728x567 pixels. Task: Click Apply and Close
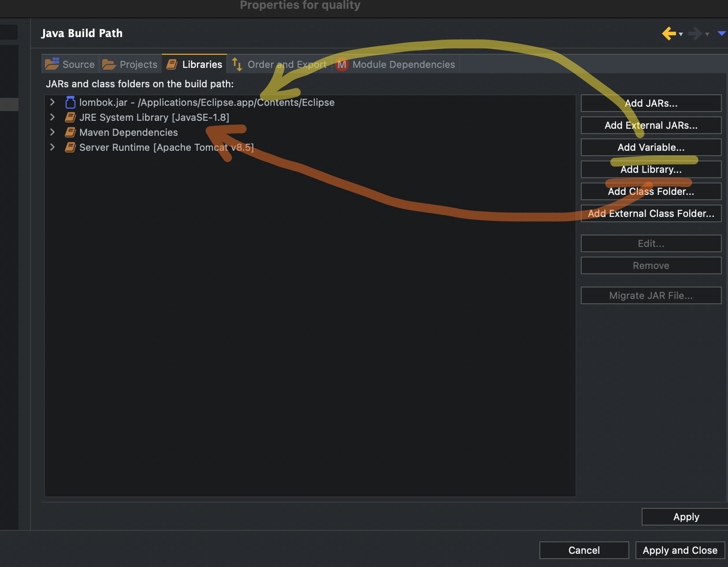pyautogui.click(x=680, y=550)
